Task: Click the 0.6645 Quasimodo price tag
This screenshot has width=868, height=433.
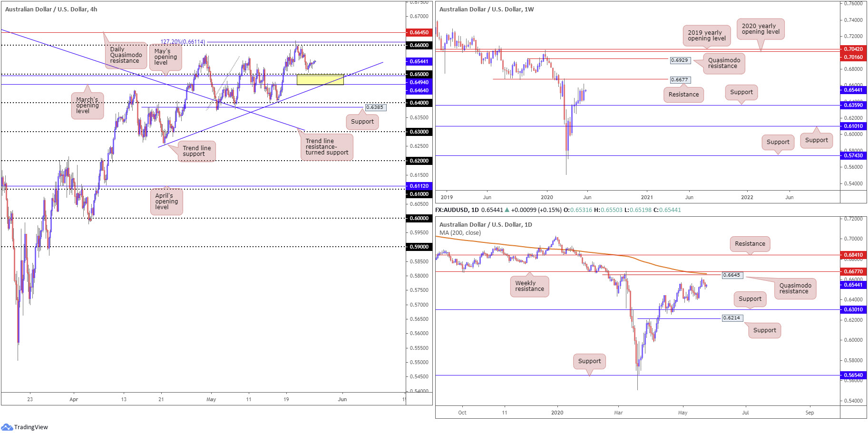Action: [x=732, y=275]
